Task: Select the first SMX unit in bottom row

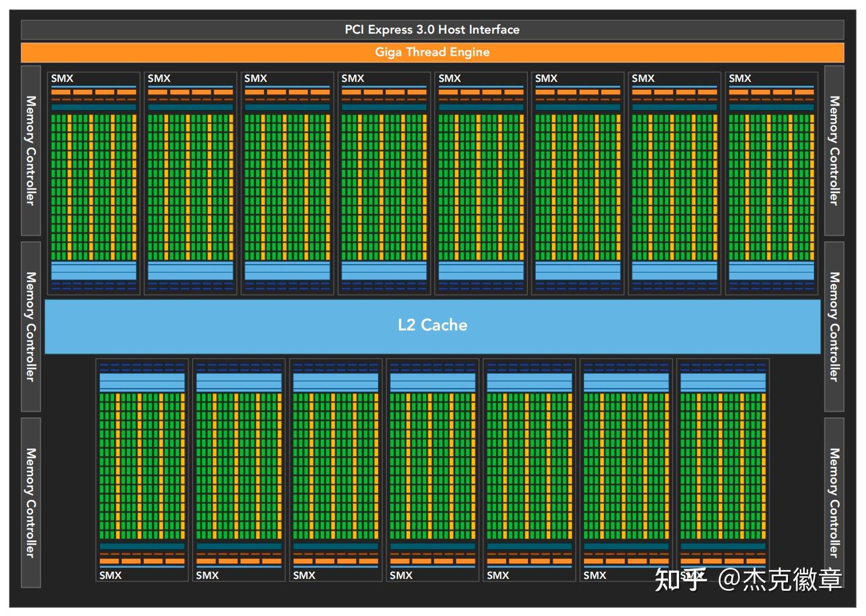Action: pyautogui.click(x=143, y=470)
